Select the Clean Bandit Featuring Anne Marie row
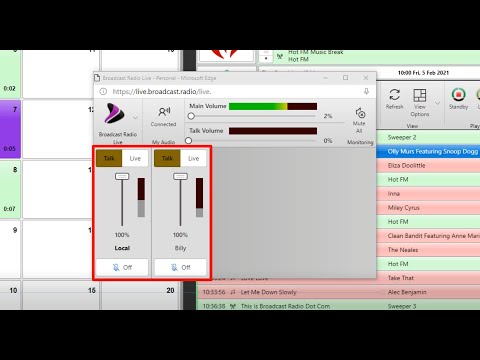Screen dimensions: 480x360 pos(428,236)
